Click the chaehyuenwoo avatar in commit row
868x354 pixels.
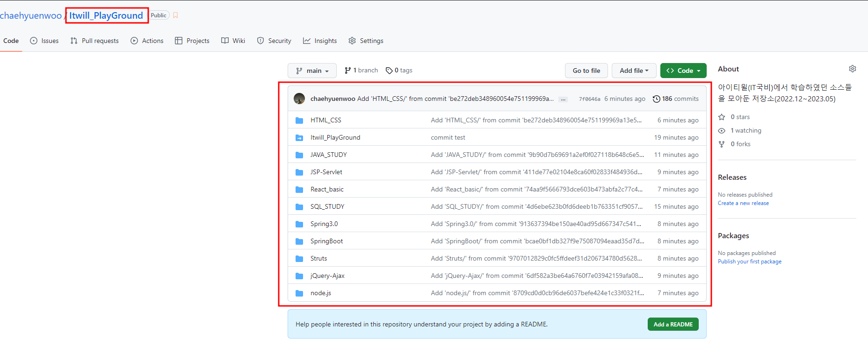tap(299, 99)
